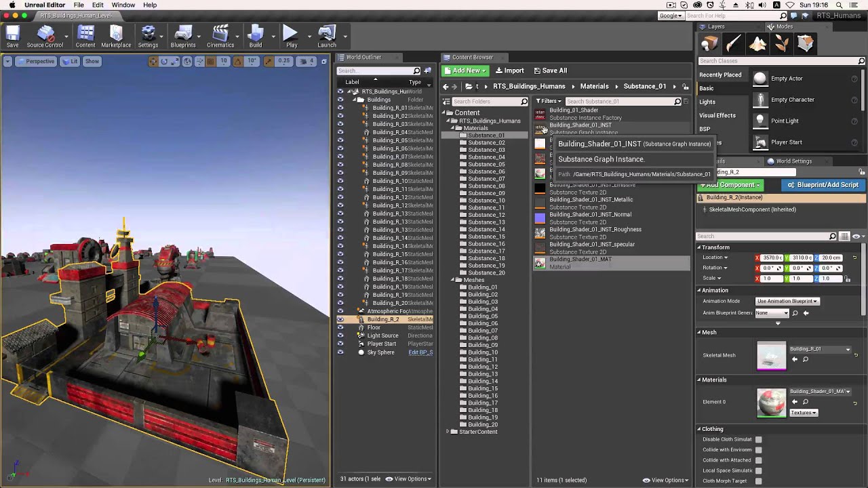Click the green Add Component button
Image resolution: width=868 pixels, height=488 pixels.
tap(730, 185)
